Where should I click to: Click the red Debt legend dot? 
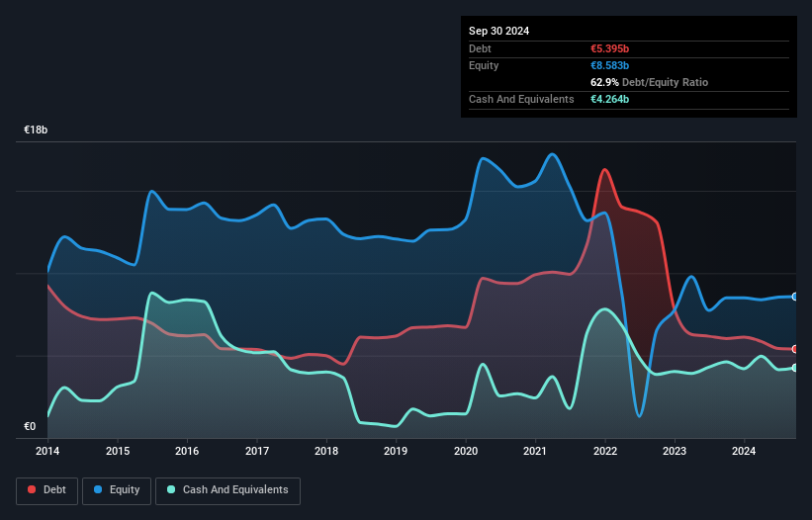pos(32,489)
